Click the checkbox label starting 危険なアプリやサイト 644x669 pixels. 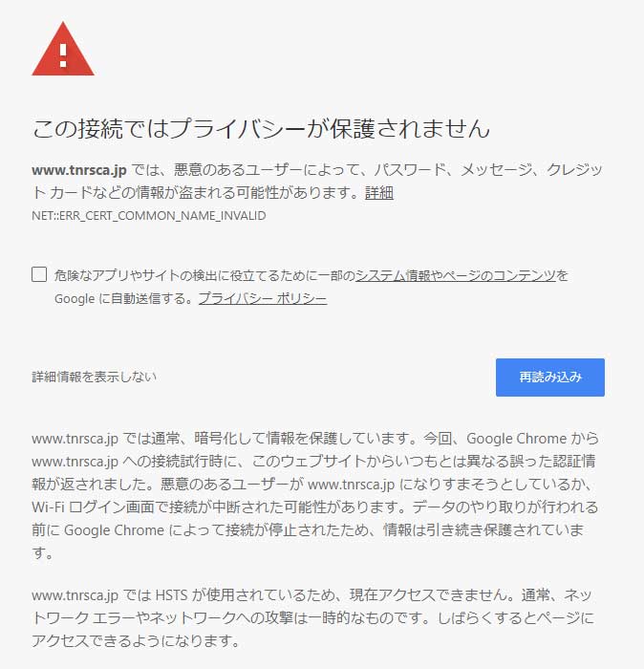(311, 275)
